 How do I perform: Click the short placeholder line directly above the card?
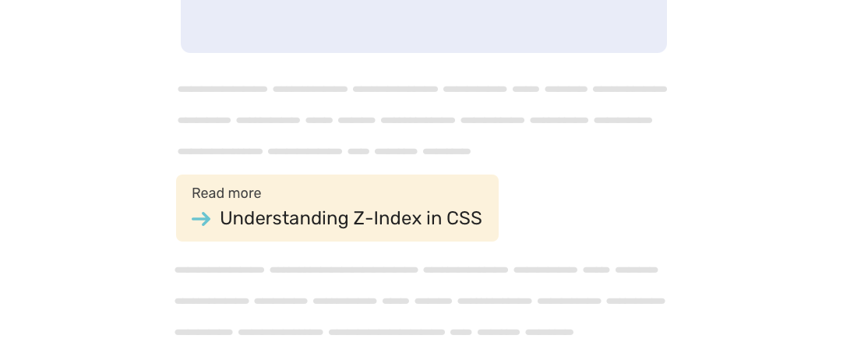click(x=324, y=151)
